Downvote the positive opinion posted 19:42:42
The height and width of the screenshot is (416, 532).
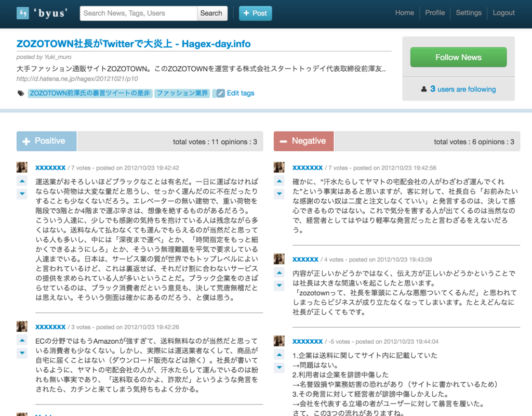(22, 193)
